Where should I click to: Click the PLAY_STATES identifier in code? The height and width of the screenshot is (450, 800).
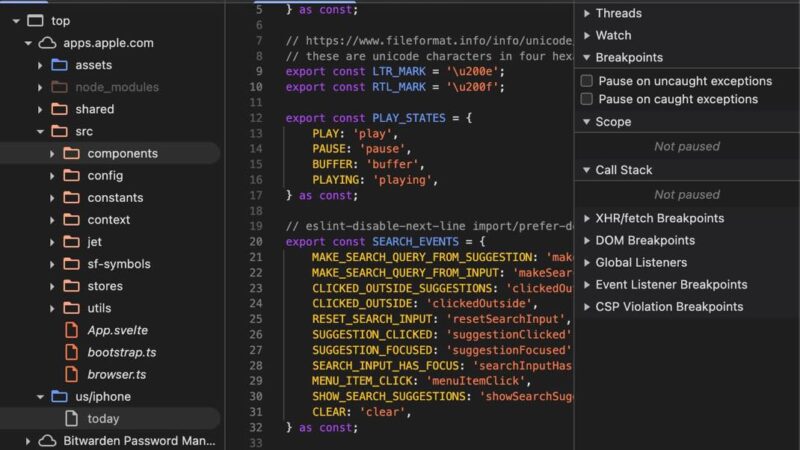point(409,118)
